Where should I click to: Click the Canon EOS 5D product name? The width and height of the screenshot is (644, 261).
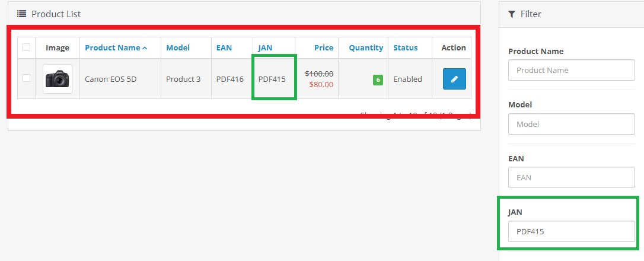point(111,79)
